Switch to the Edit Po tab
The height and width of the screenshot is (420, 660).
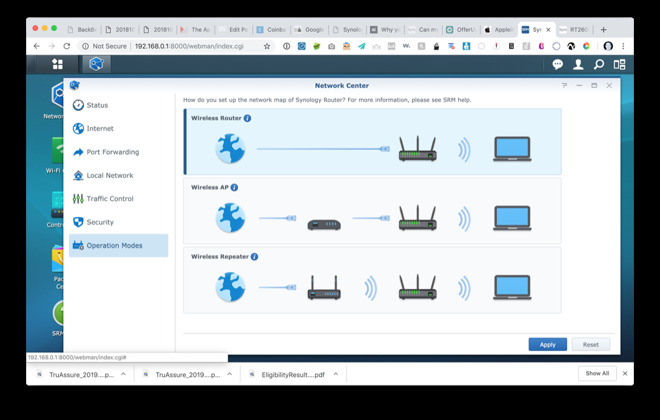(x=234, y=29)
